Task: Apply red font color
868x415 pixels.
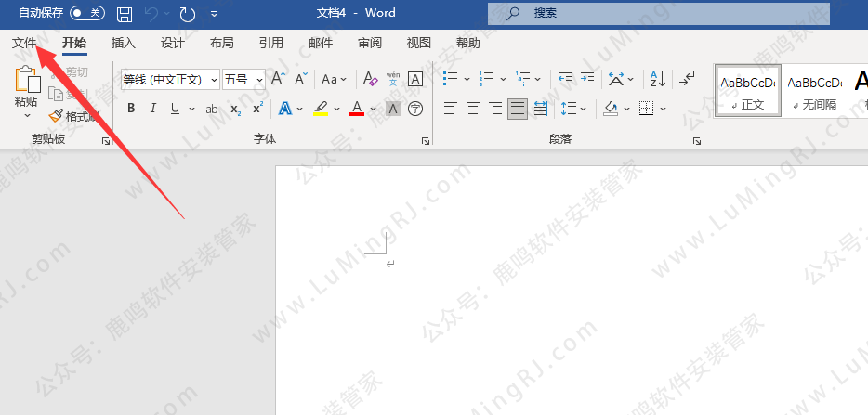Action: pyautogui.click(x=357, y=109)
